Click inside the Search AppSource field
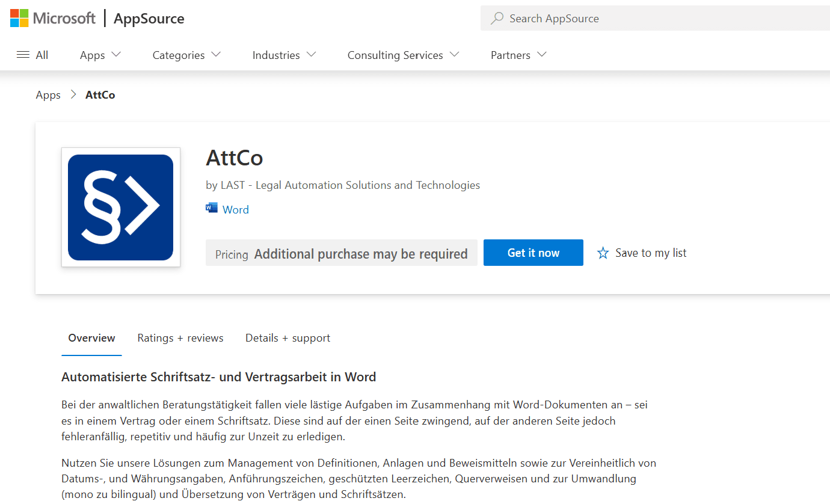830x504 pixels. 601,18
